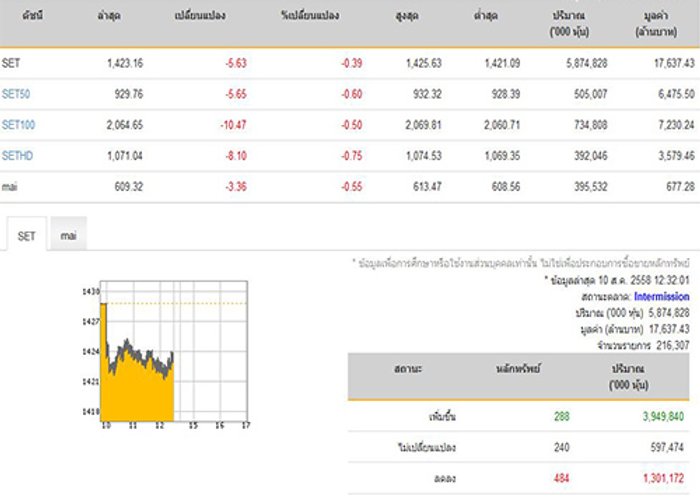Select SET50 low value 928.39
The height and width of the screenshot is (504, 700).
pos(506,94)
